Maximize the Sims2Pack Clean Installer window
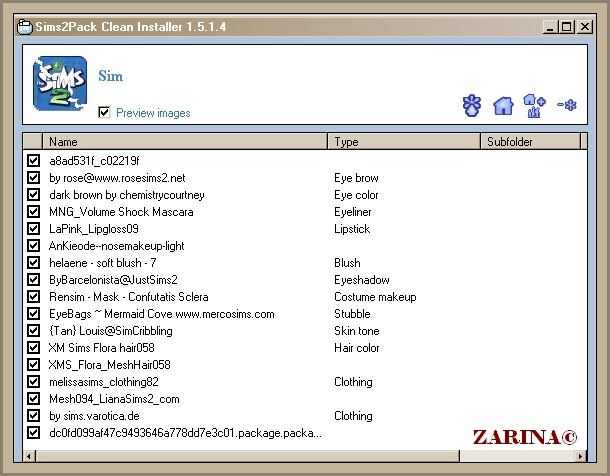The width and height of the screenshot is (610, 476). [x=566, y=27]
